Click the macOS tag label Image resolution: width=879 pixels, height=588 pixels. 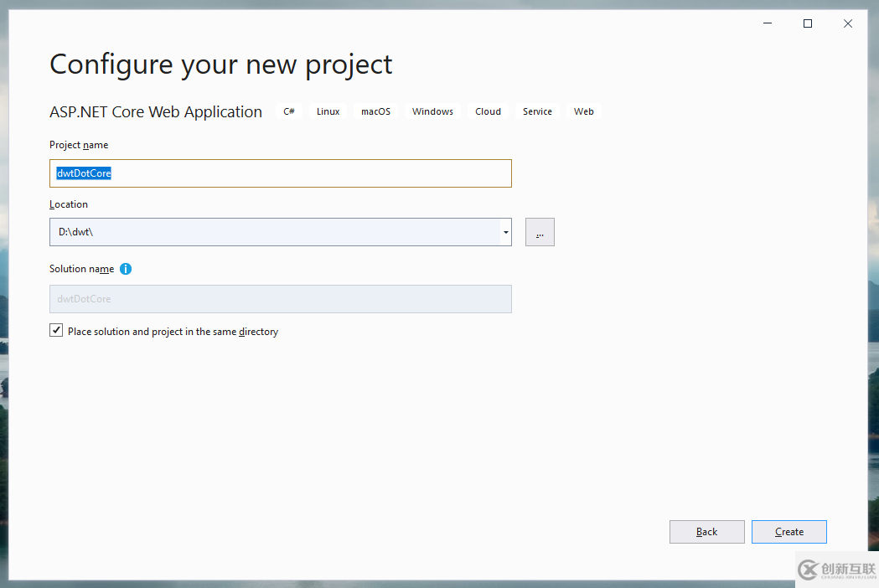pyautogui.click(x=375, y=111)
